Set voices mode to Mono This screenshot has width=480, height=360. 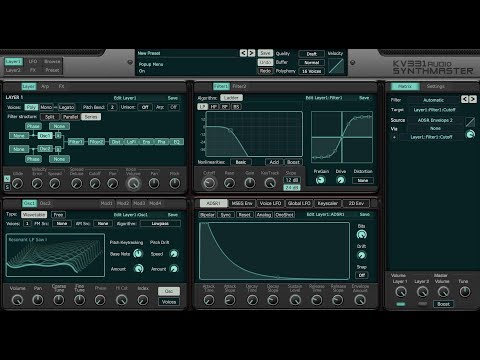click(46, 107)
